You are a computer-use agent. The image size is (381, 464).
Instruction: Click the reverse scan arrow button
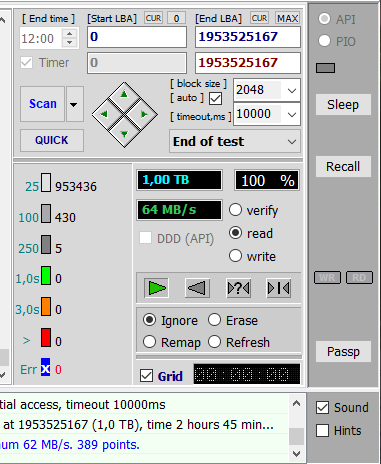[x=197, y=288]
